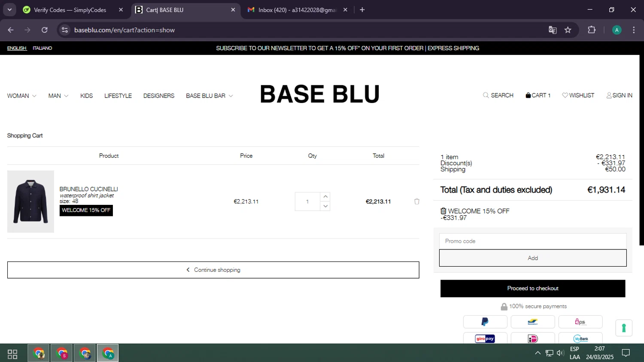
Task: Close the Verify Codes tab
Action: (121, 10)
